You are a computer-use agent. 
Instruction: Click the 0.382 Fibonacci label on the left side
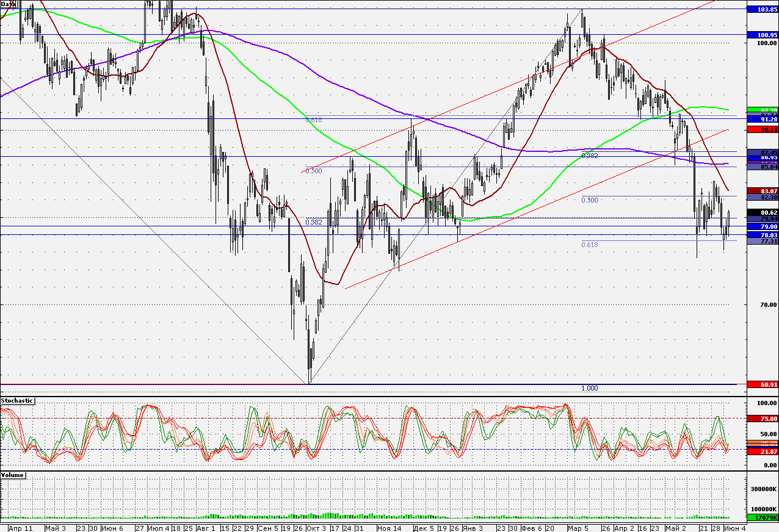click(314, 222)
